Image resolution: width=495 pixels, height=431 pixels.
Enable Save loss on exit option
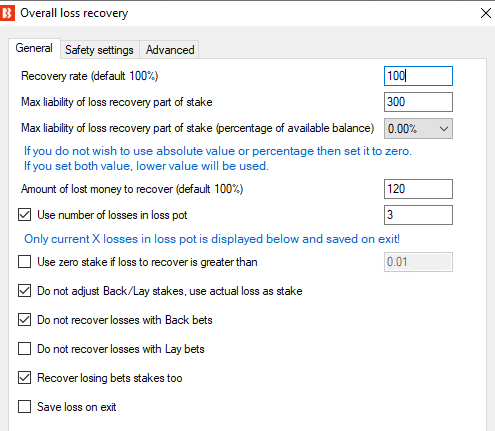click(25, 407)
